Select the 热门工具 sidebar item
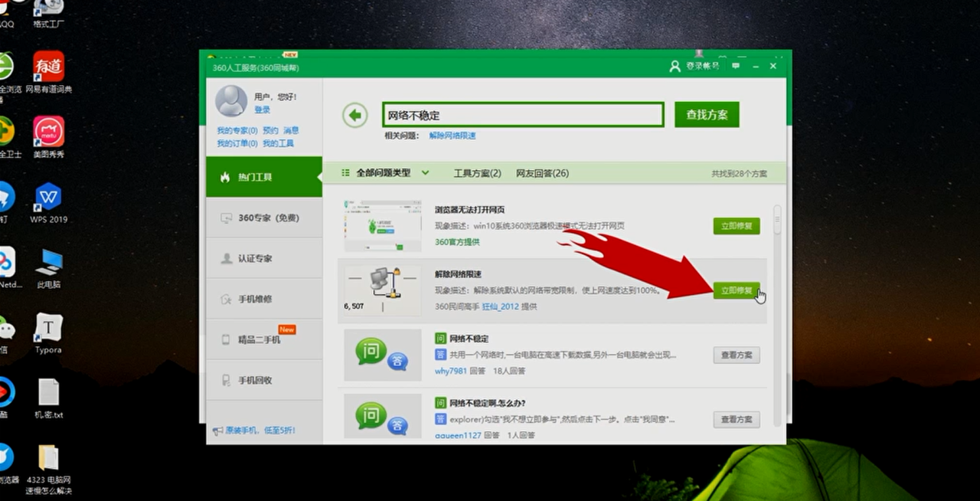The image size is (980, 501). tap(264, 177)
